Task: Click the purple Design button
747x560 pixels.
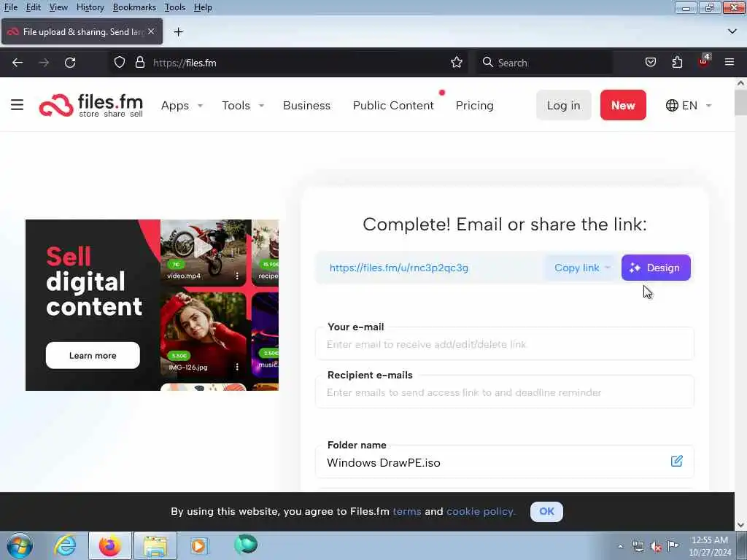Action: pos(656,268)
